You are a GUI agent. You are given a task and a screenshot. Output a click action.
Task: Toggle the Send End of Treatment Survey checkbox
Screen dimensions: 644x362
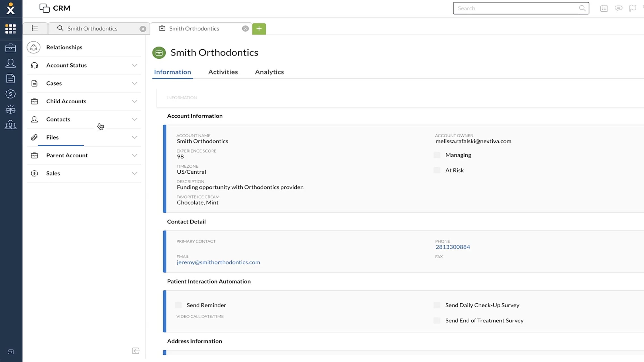click(x=437, y=320)
